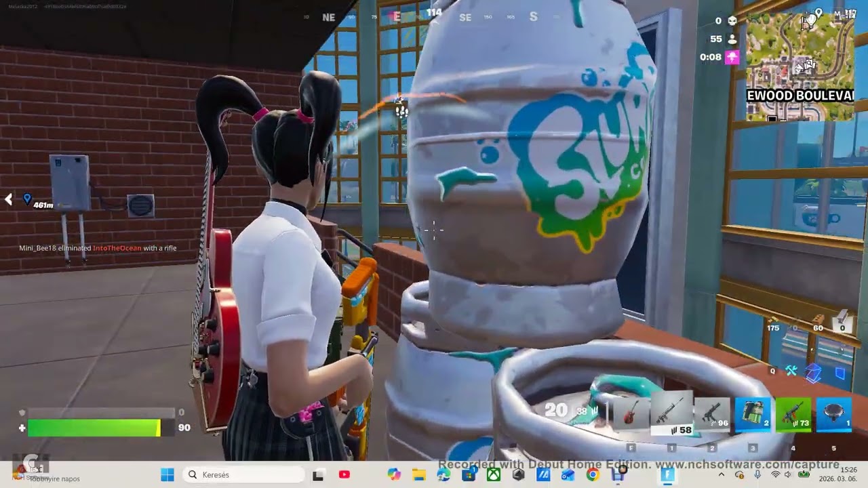
Task: Open the Xbox app on the taskbar
Action: coord(493,474)
